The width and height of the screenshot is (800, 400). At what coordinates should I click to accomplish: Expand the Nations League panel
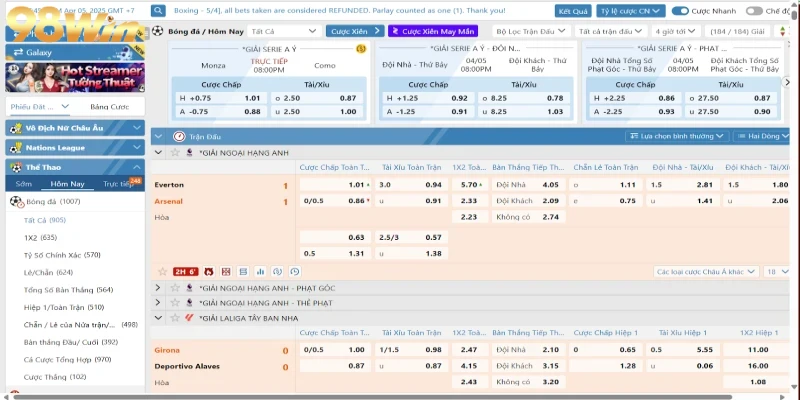(137, 147)
